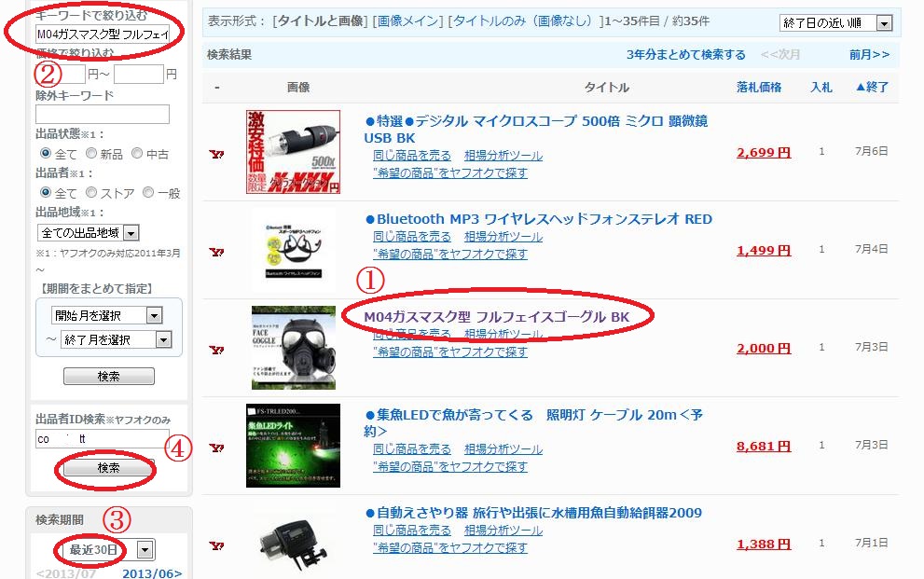Open gas mask goggle product thumbnail
This screenshot has width=924, height=579.
point(294,348)
